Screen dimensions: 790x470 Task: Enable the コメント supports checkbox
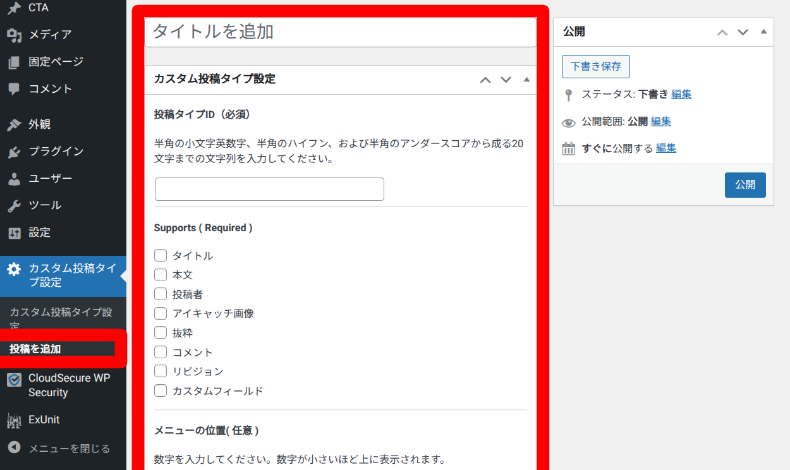coord(160,352)
